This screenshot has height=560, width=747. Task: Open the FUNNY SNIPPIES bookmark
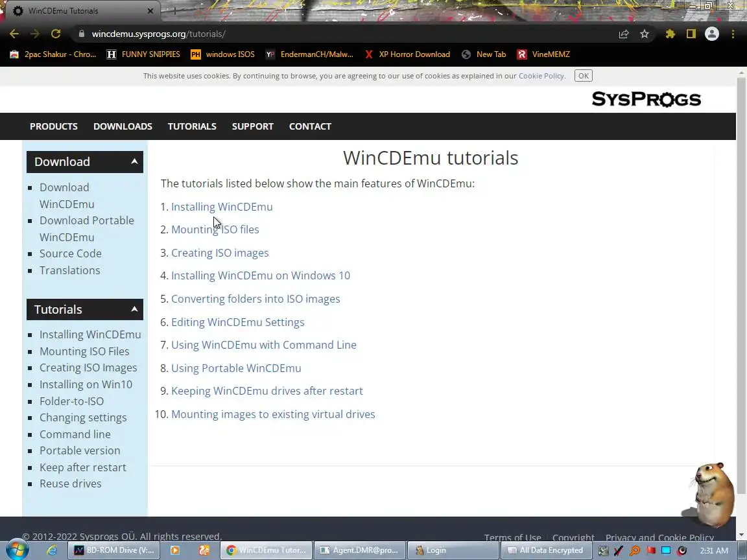click(143, 54)
